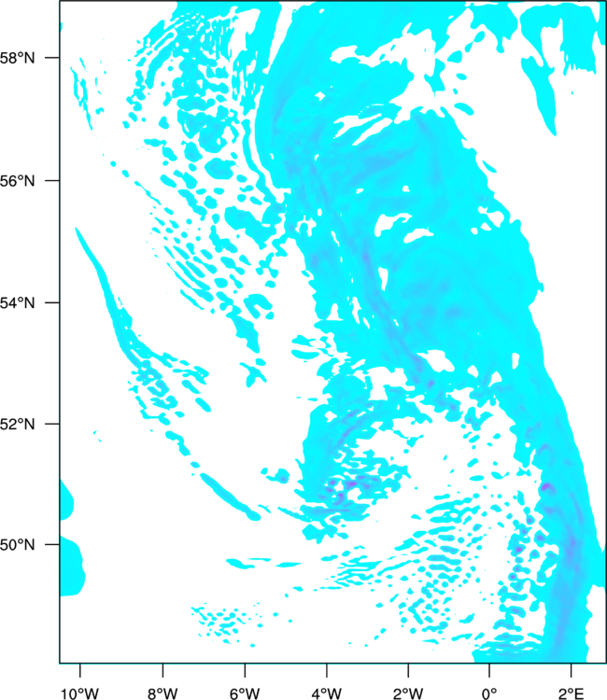
Task: Click the 58°N latitude label
Action: (18, 58)
